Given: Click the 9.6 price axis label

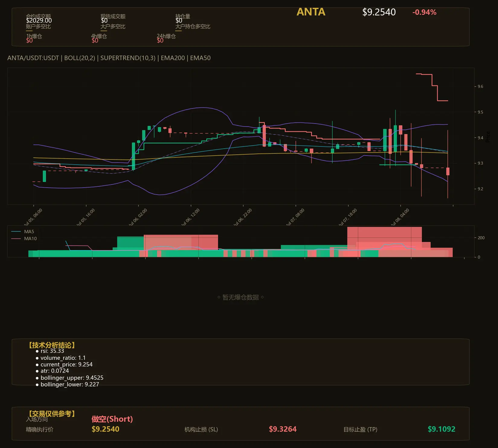Looking at the screenshot, I should tap(480, 86).
